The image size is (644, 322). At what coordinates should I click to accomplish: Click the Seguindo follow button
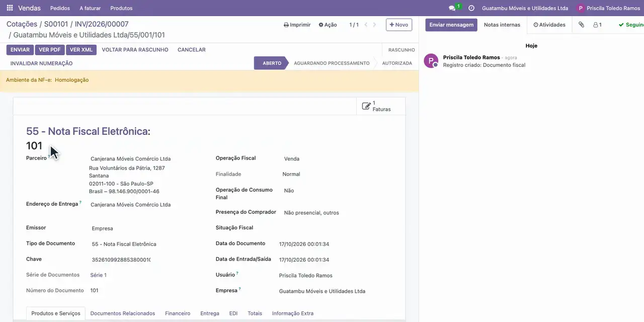click(x=631, y=25)
